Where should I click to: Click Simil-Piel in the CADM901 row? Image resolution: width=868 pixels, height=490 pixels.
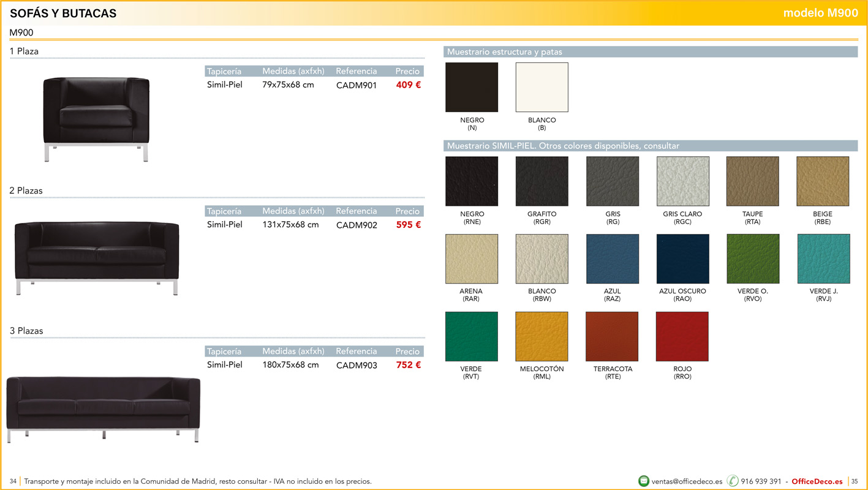(x=225, y=85)
